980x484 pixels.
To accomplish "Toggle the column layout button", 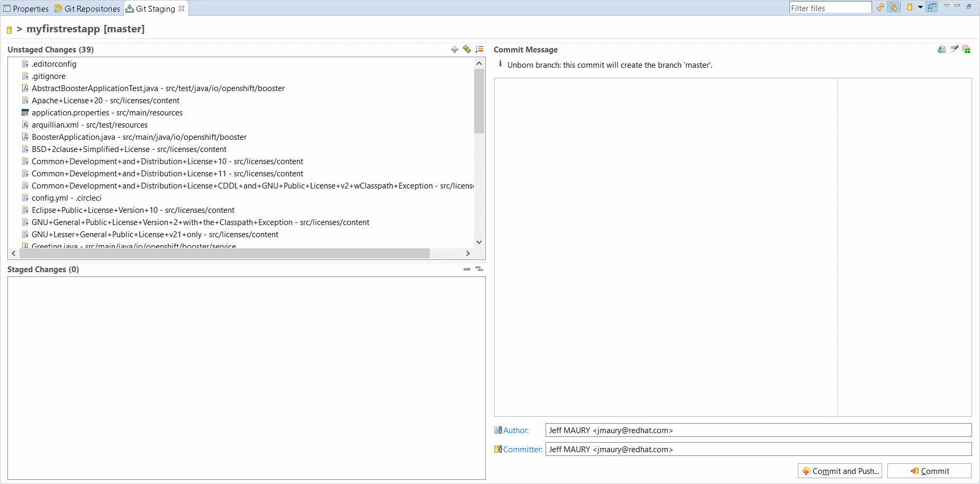I will tap(932, 7).
